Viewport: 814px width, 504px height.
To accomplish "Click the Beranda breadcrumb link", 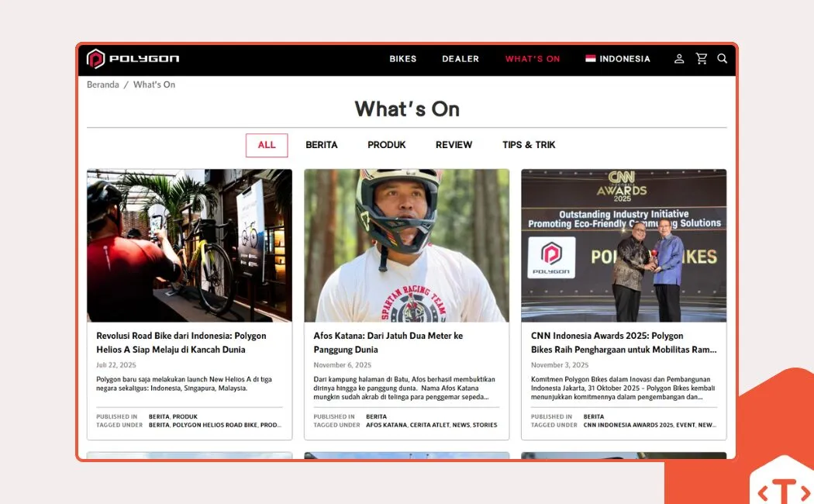I will [102, 84].
